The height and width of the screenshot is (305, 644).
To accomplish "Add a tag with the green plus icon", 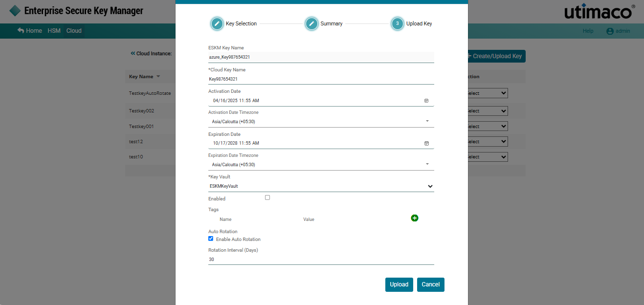I will [415, 218].
